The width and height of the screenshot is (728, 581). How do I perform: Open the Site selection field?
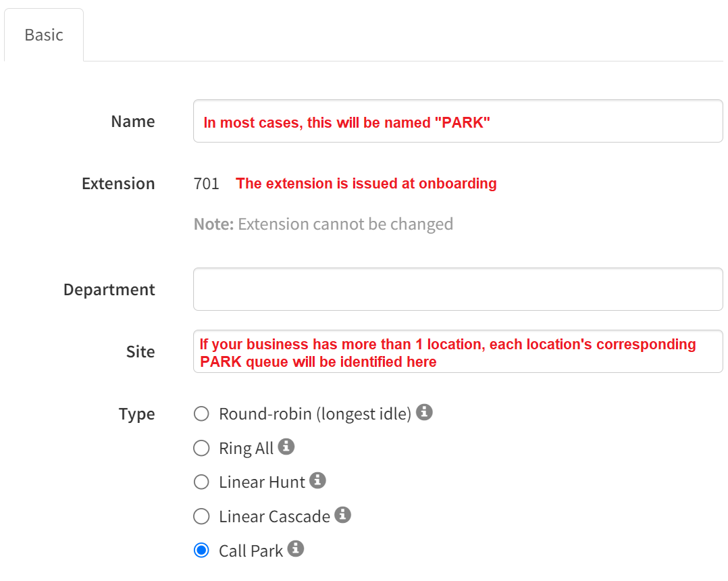click(x=458, y=351)
